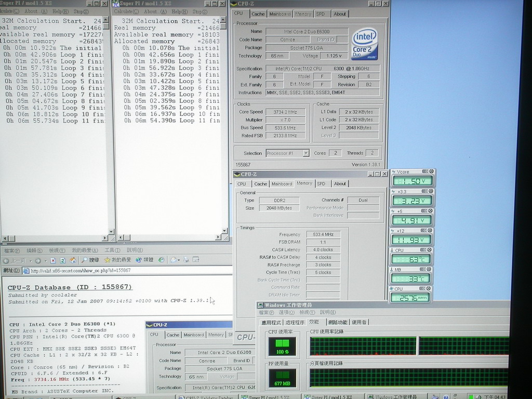Viewport: 532px width, 399px height.
Task: Switch to CPU-Z Validator Database taskbar button
Action: [x=208, y=396]
